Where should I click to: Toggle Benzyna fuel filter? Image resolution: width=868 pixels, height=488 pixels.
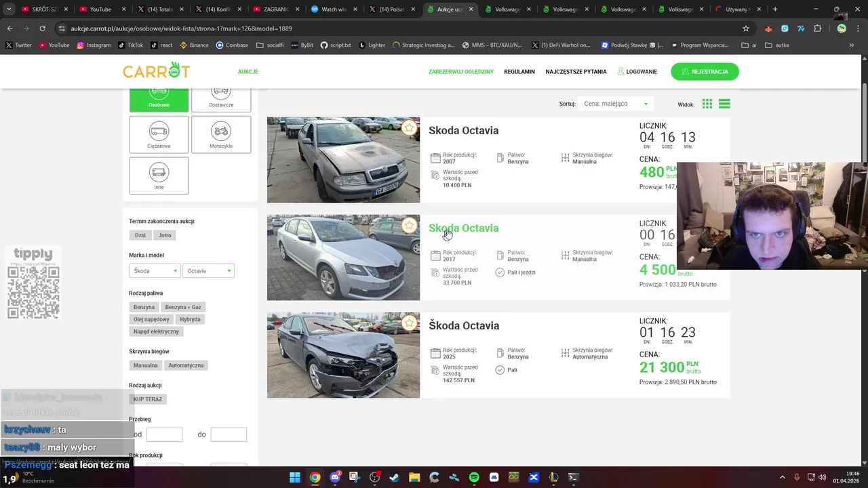[x=144, y=307]
